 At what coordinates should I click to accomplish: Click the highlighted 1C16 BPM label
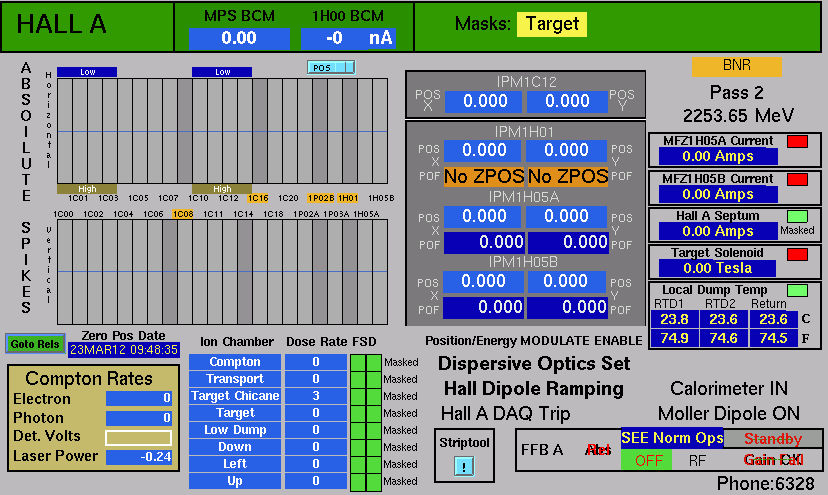pos(258,198)
